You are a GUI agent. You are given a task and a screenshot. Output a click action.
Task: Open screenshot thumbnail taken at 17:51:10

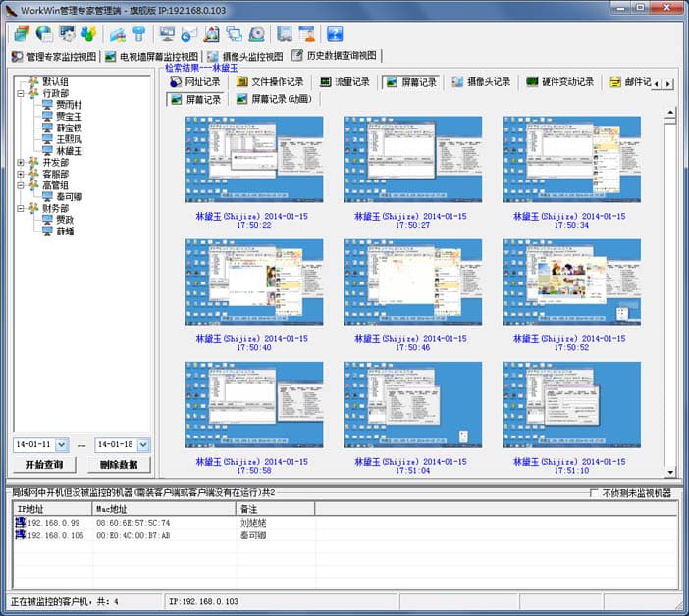click(x=571, y=405)
